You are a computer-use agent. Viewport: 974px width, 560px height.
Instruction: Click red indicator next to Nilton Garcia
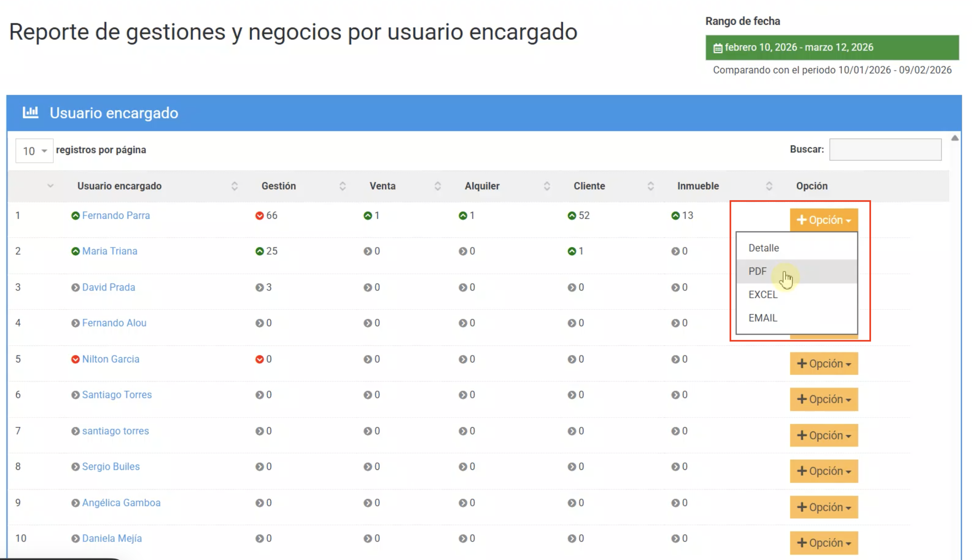click(76, 359)
